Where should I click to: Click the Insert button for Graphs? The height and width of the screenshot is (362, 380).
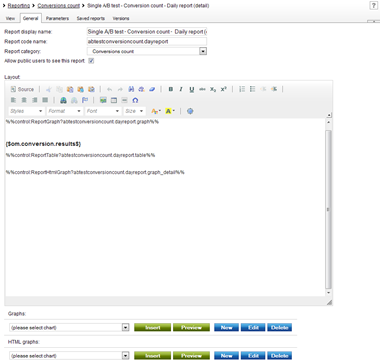click(x=153, y=328)
